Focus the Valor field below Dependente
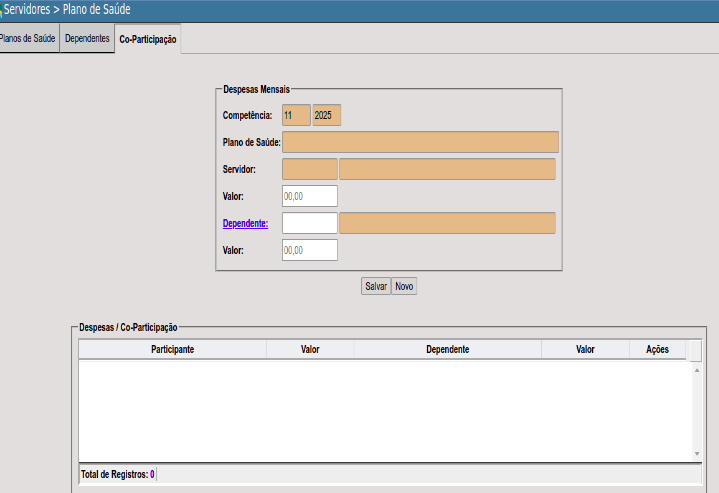This screenshot has width=719, height=493. (310, 250)
